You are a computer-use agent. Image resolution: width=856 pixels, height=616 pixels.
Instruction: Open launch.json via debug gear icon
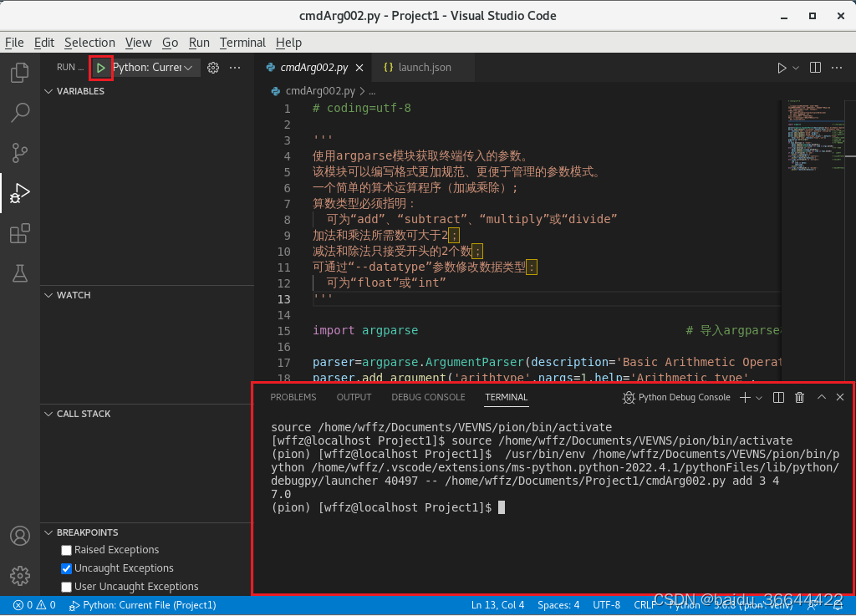click(213, 68)
